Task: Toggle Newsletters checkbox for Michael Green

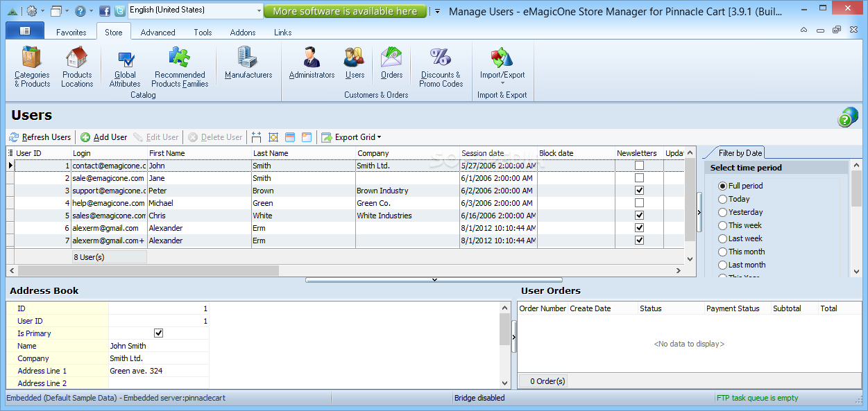Action: [x=639, y=203]
